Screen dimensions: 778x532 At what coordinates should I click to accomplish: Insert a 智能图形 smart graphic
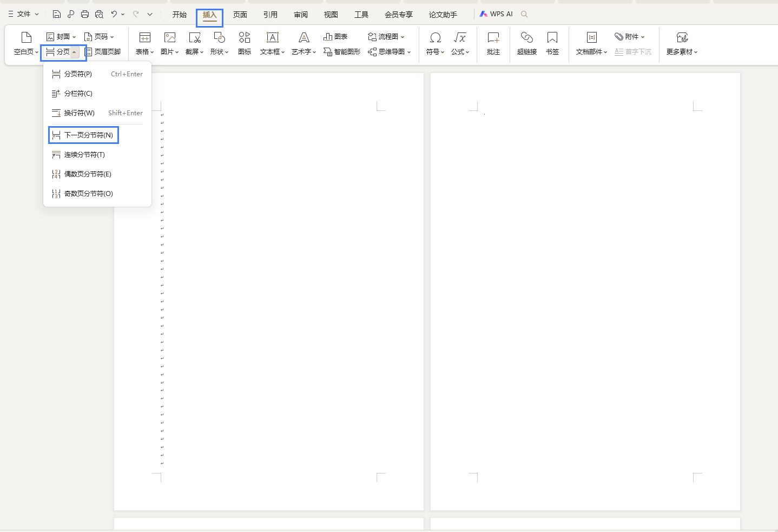pos(342,51)
